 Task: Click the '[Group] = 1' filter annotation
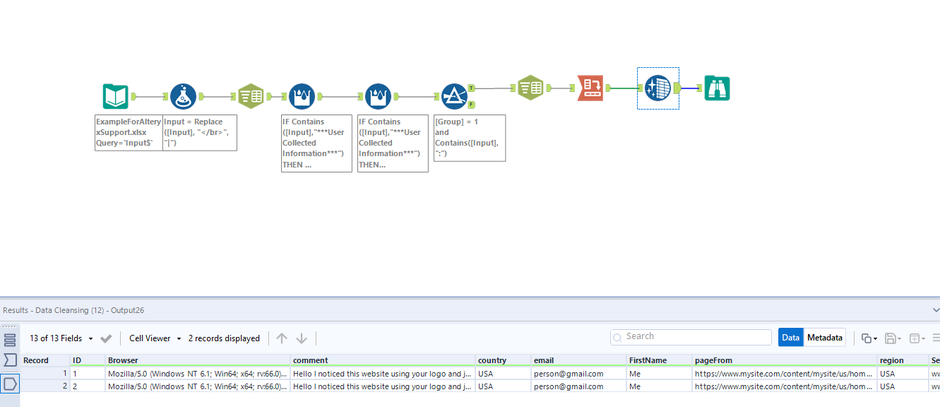[x=469, y=138]
